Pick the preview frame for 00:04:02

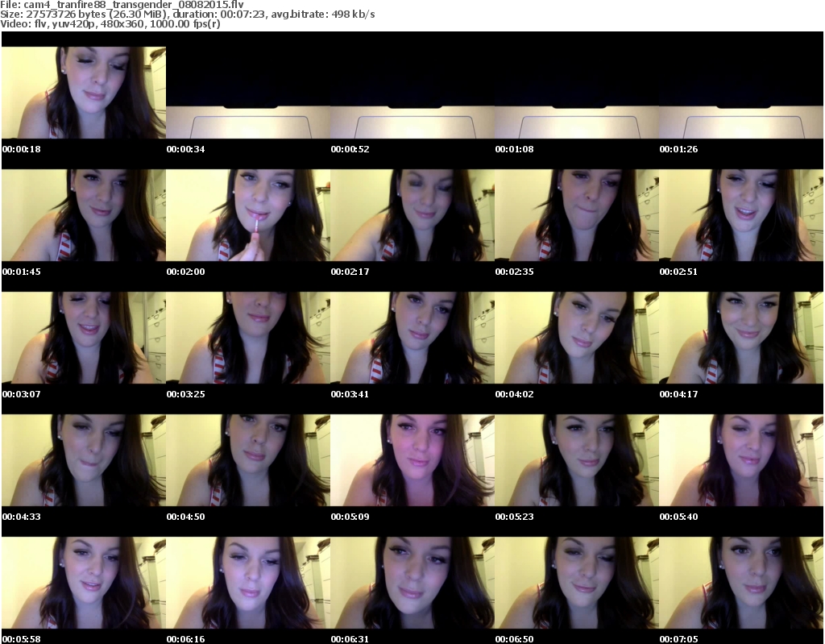[576, 338]
